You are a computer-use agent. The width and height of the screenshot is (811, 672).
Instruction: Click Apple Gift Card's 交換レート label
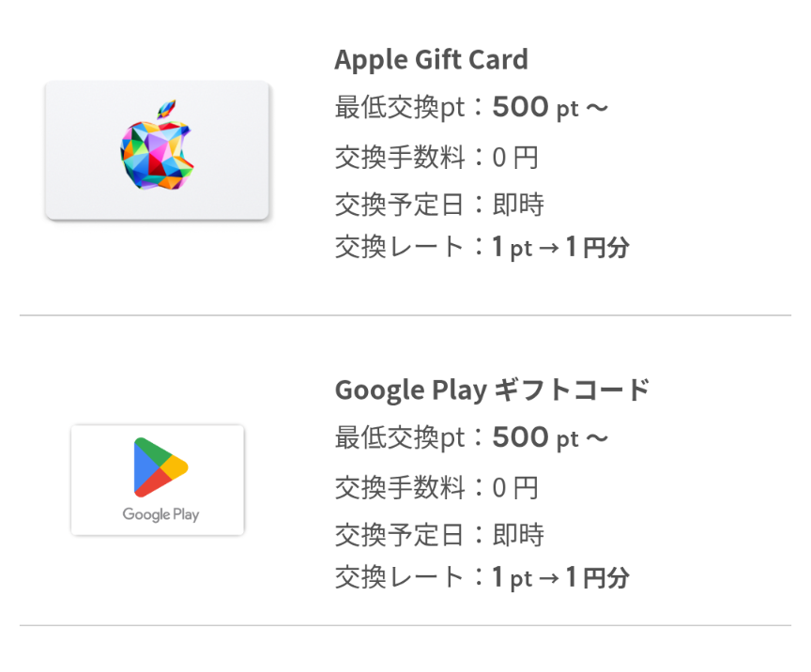[400, 248]
